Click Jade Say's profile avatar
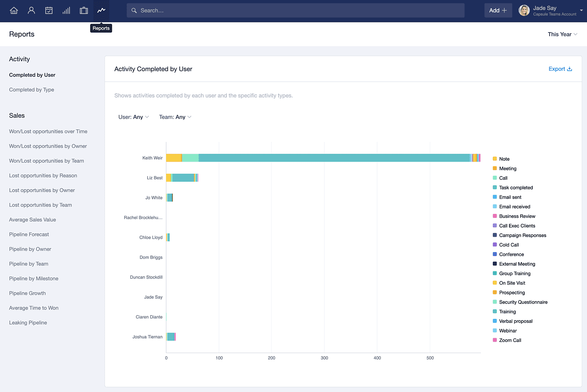This screenshot has width=587, height=392. [524, 10]
